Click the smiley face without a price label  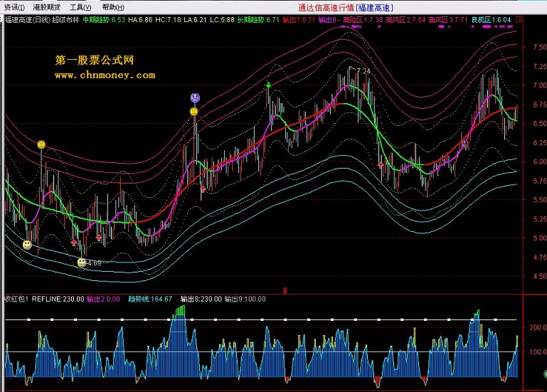27,245
